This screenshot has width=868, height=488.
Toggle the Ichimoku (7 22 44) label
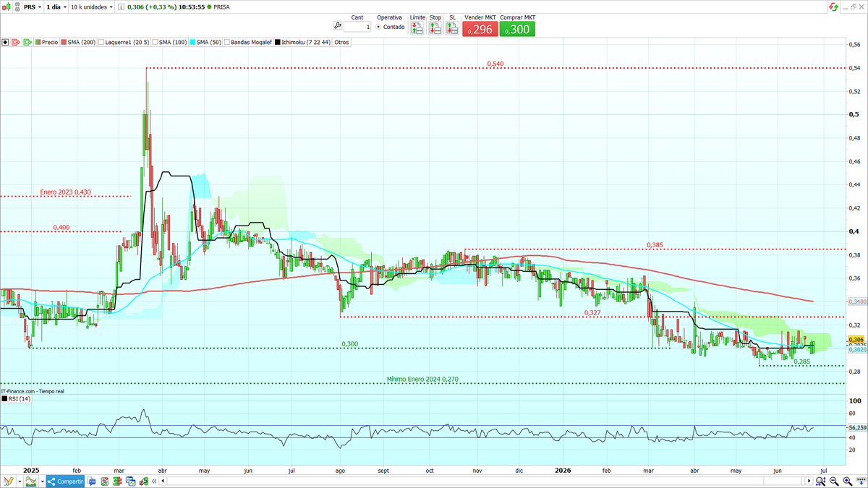(x=306, y=42)
